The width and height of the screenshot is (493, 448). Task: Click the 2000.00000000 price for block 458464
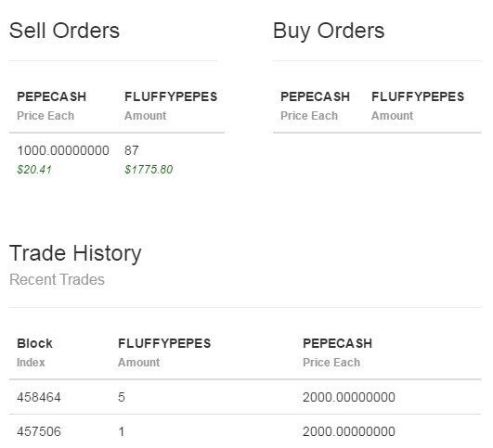(x=349, y=397)
